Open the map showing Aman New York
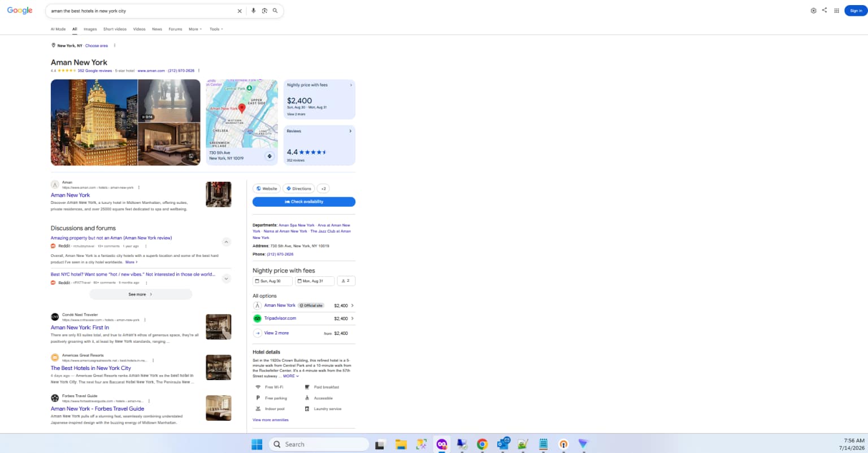 tap(242, 113)
